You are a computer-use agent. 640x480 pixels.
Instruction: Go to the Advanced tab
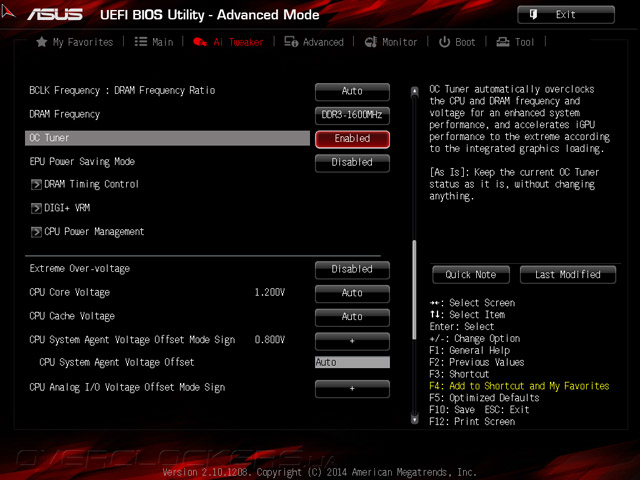coord(314,42)
